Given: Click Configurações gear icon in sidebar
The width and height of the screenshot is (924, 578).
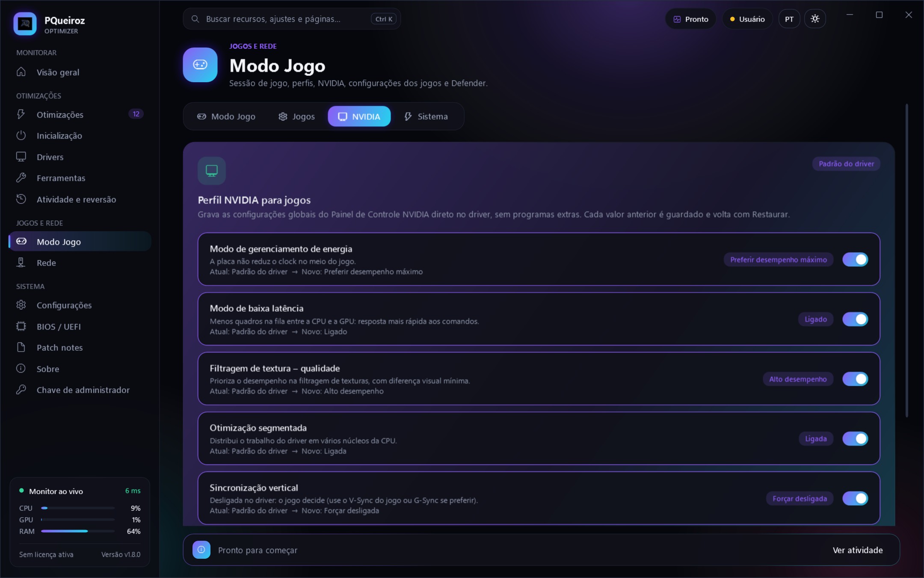Looking at the screenshot, I should (x=21, y=305).
